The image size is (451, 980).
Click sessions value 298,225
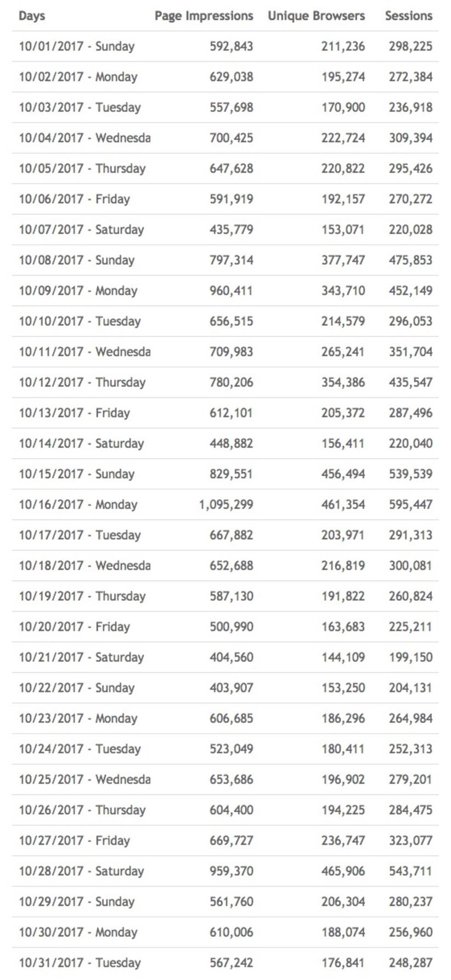point(410,46)
